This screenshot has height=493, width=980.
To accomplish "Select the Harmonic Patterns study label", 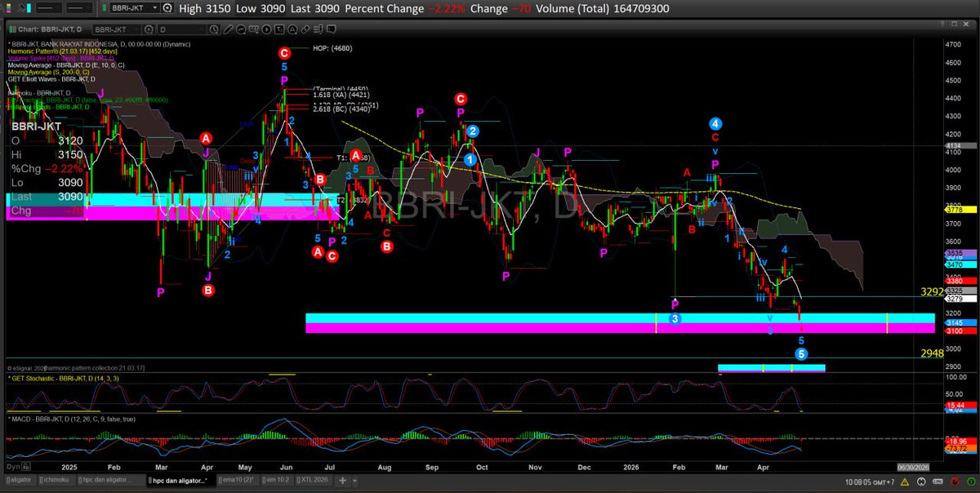I will point(62,51).
